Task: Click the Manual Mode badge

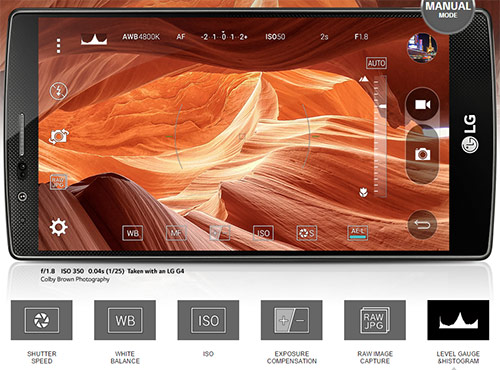Action: click(x=448, y=13)
